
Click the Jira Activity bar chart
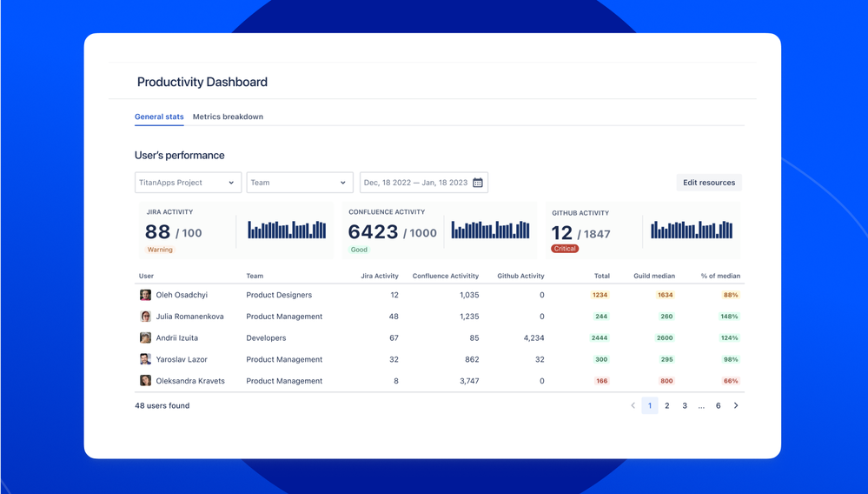(287, 230)
